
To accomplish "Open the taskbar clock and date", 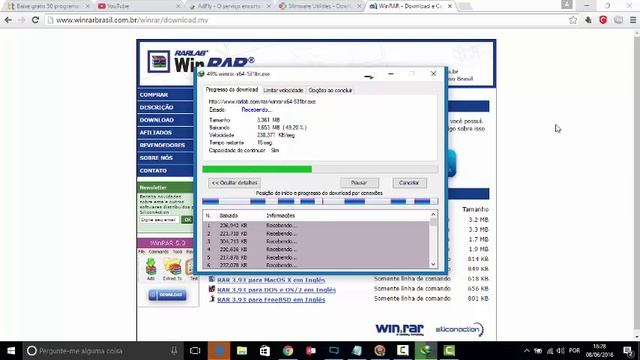I will point(599,351).
